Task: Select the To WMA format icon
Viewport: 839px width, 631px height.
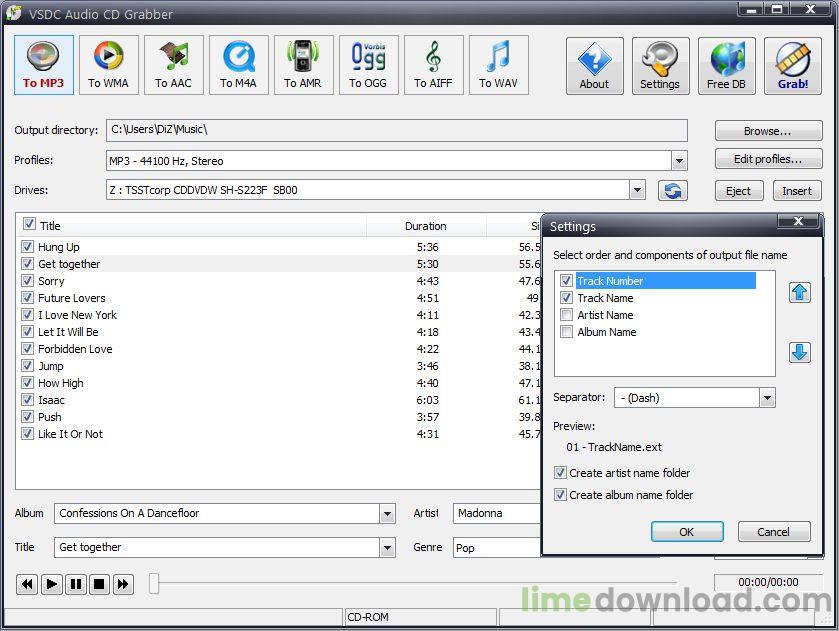Action: tap(108, 65)
